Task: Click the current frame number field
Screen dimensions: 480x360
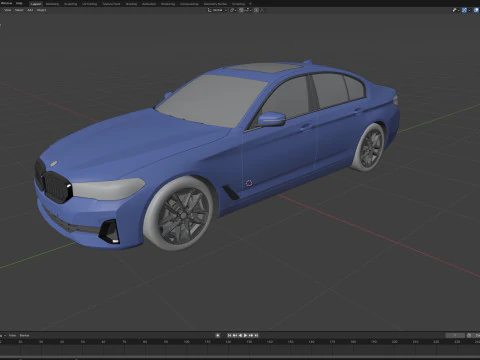Action: point(455,335)
